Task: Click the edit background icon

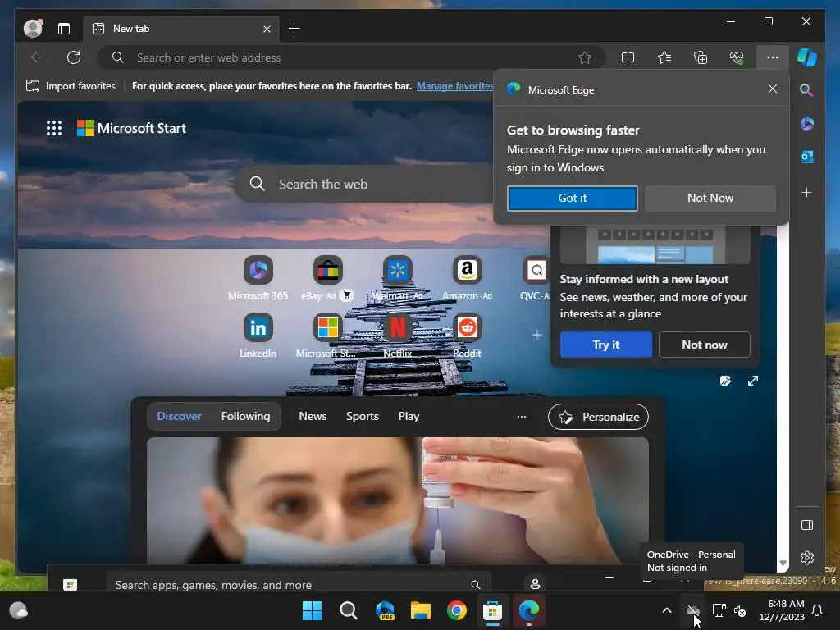Action: [x=725, y=381]
